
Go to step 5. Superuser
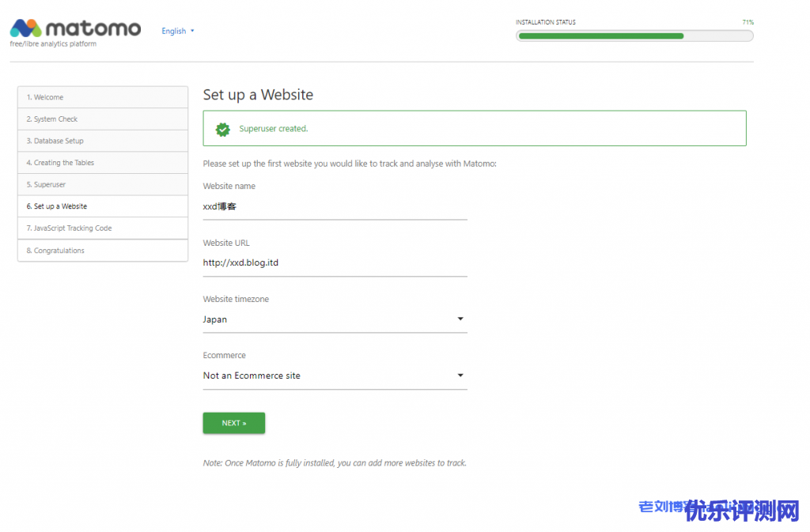coord(103,184)
